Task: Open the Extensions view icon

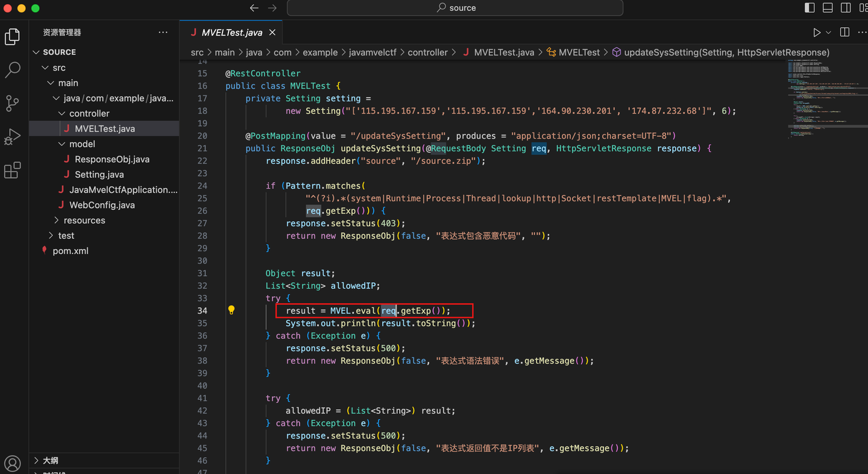Action: pyautogui.click(x=12, y=170)
